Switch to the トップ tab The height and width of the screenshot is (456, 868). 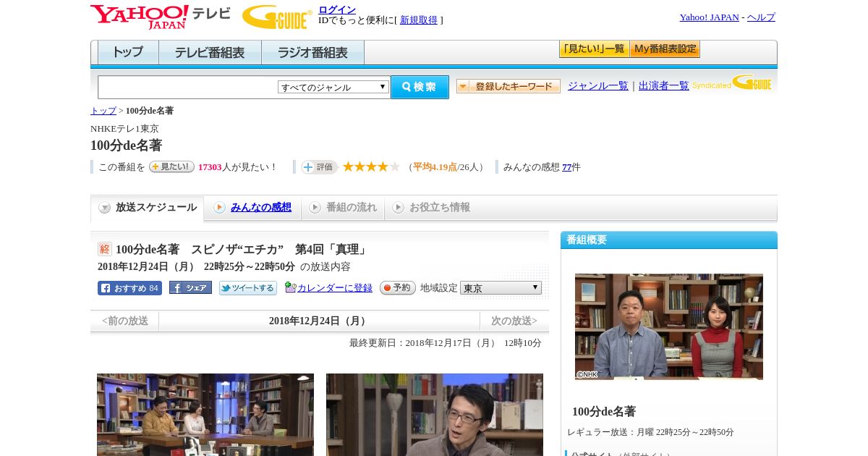(x=128, y=53)
